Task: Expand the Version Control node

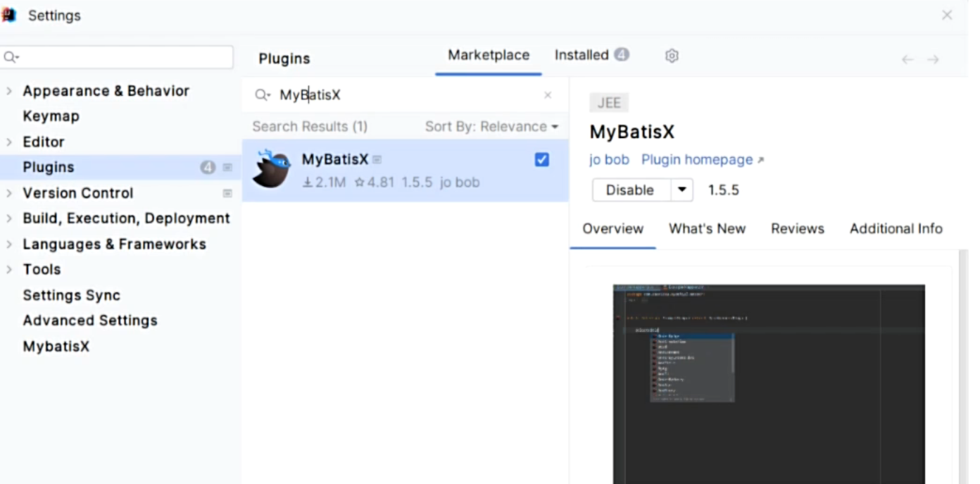Action: [x=9, y=193]
